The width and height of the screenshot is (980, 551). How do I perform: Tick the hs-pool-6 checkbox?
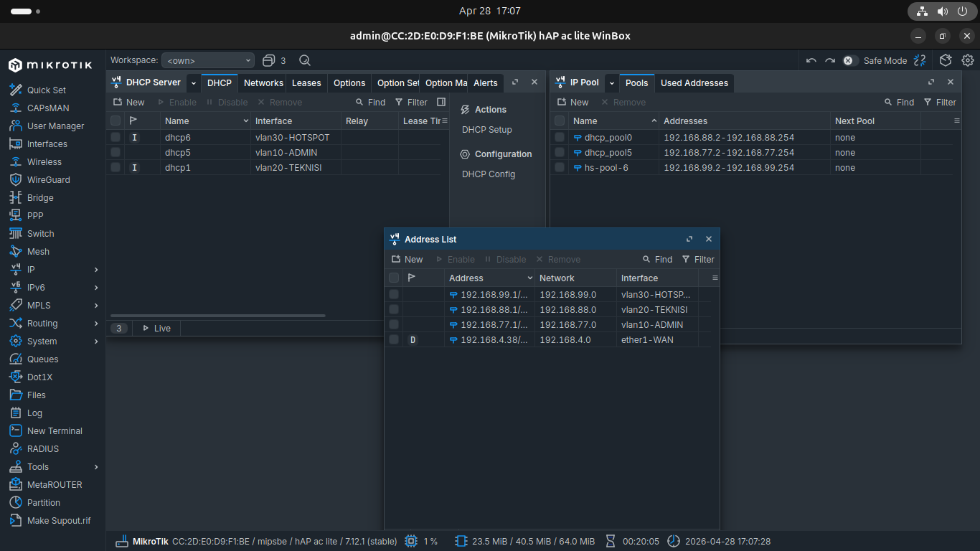point(560,167)
